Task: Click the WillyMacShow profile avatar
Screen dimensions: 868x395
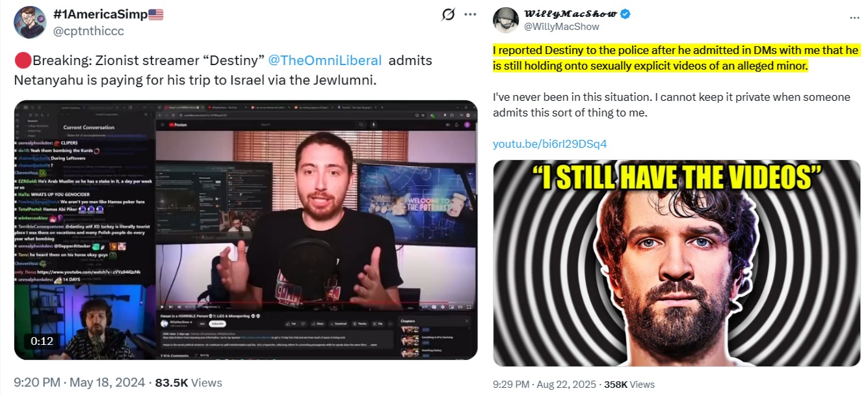Action: click(505, 20)
